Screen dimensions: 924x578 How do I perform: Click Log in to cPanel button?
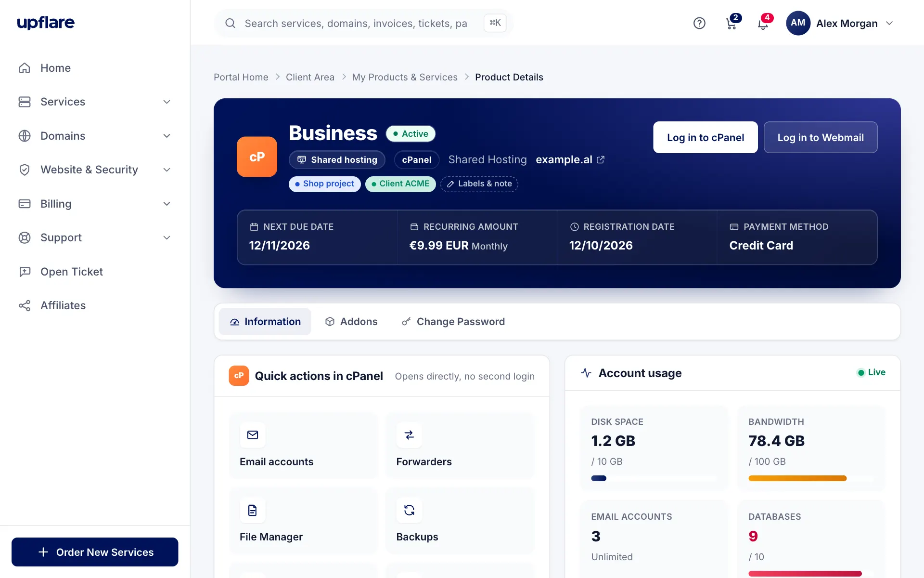706,137
